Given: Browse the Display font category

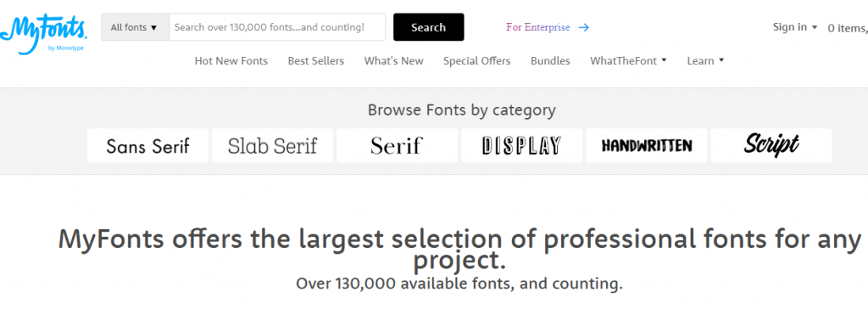Looking at the screenshot, I should click(x=521, y=145).
